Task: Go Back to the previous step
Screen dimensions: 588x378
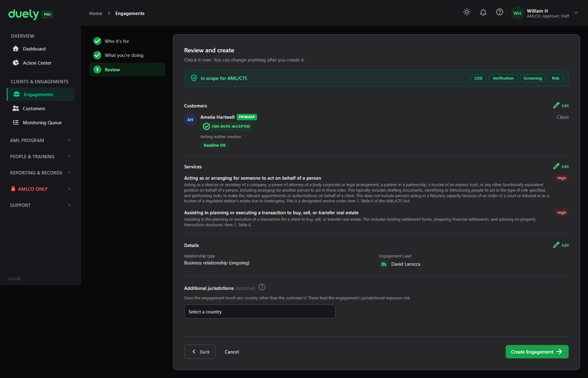Action: 200,352
